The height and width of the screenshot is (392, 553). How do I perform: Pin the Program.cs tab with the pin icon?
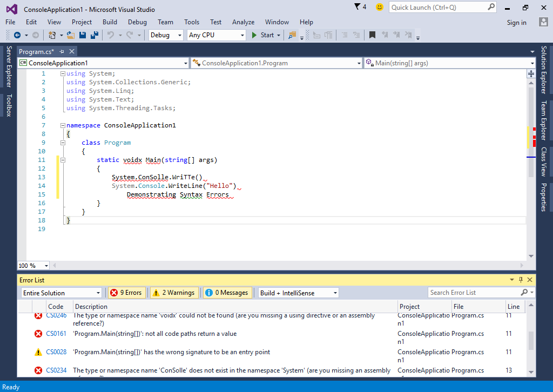tap(62, 51)
